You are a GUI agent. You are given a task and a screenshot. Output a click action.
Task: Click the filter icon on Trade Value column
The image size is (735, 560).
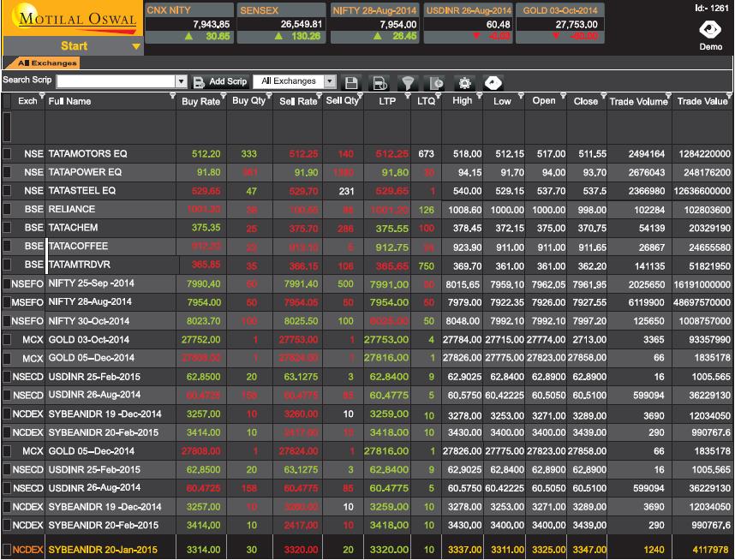730,96
